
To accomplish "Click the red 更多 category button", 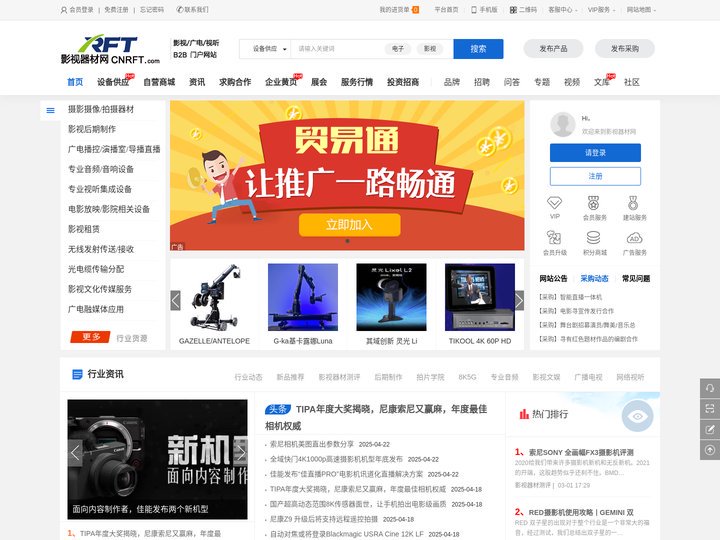I will click(90, 337).
